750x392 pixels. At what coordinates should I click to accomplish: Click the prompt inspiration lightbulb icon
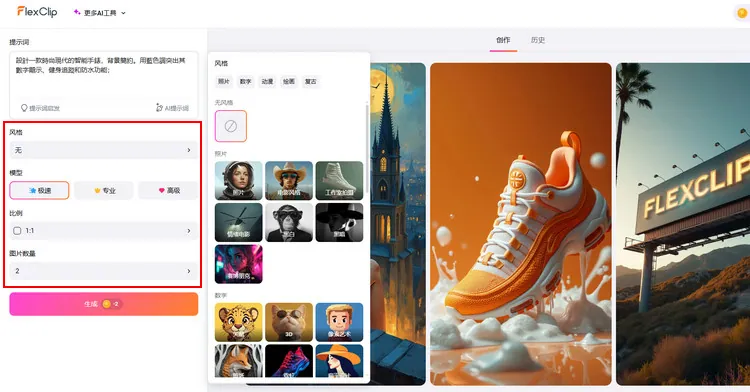24,108
